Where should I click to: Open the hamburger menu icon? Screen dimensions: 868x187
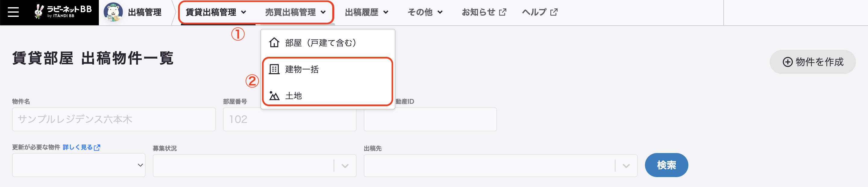(13, 12)
